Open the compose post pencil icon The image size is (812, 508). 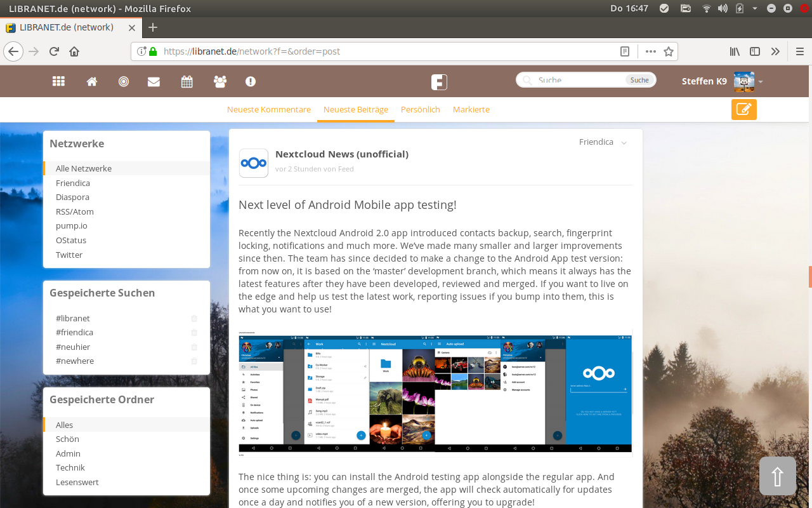coord(743,109)
